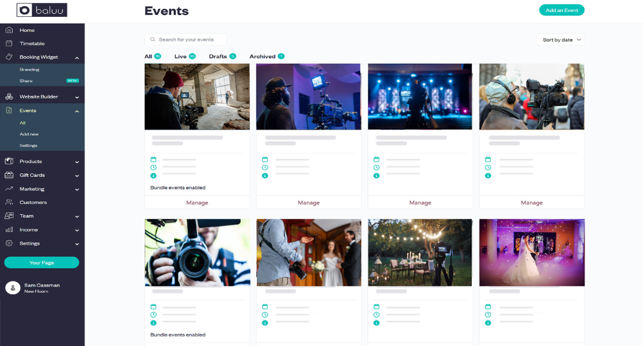644x346 pixels.
Task: Click the Events page heading
Action: [166, 11]
